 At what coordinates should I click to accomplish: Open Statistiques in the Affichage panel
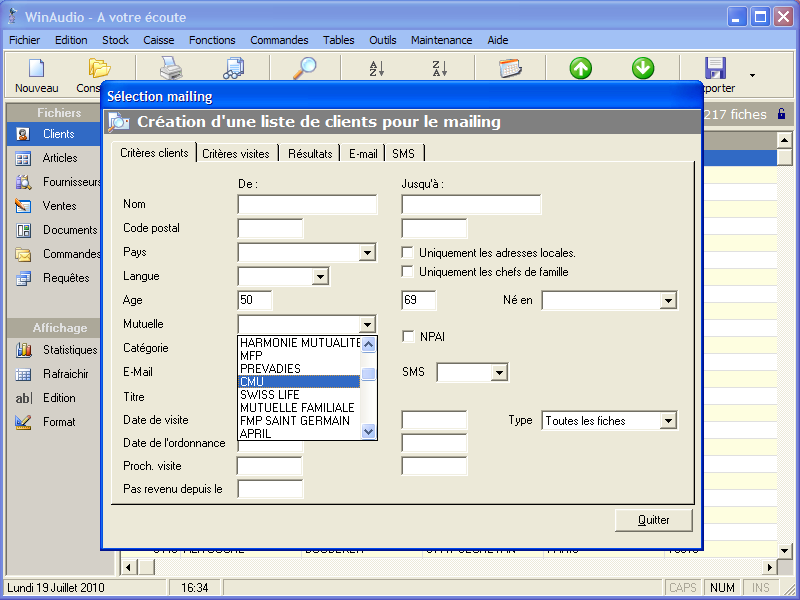69,350
